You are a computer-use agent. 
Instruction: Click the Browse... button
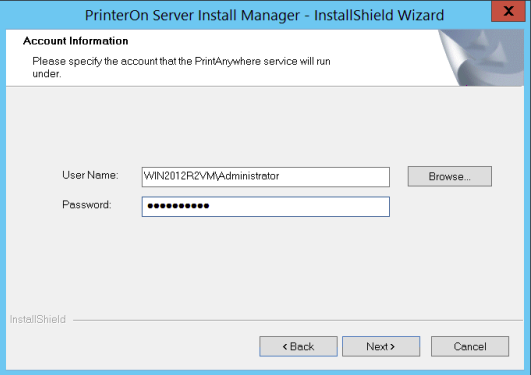pos(449,176)
